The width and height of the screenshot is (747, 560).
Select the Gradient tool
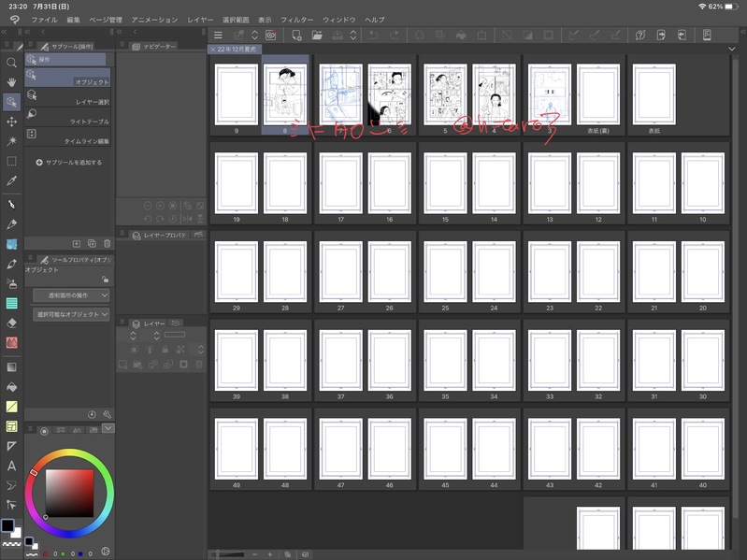click(x=11, y=367)
